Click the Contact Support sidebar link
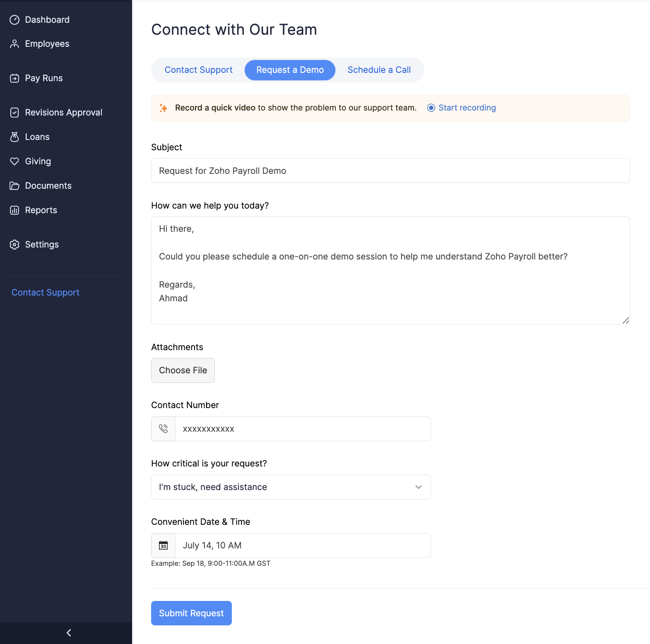 pos(46,293)
